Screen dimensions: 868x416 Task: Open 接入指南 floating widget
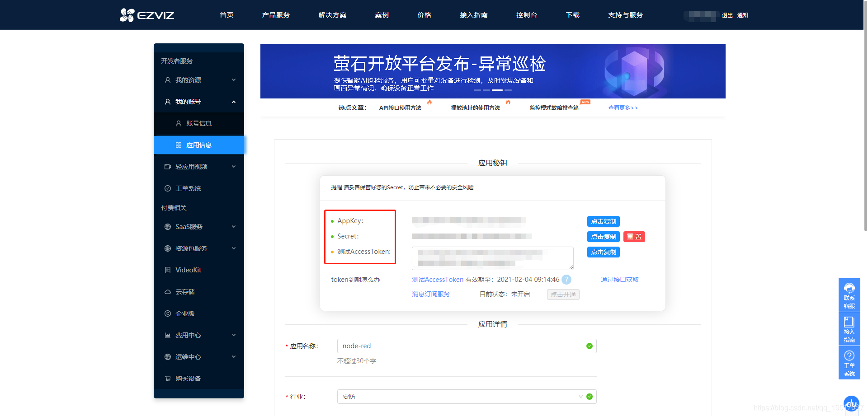(x=849, y=329)
